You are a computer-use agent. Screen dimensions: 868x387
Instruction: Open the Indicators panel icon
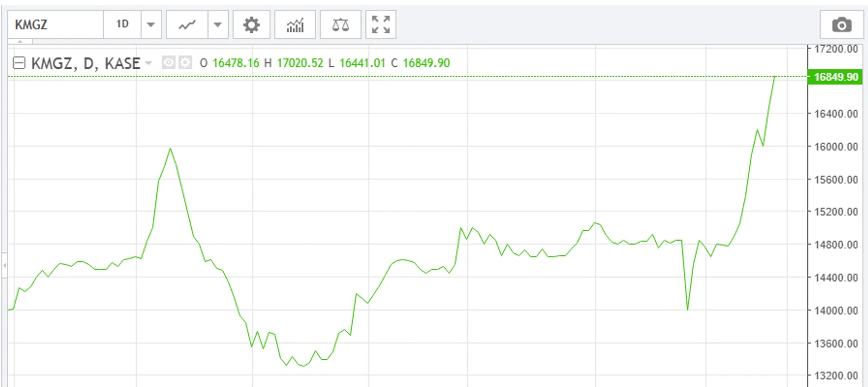click(295, 25)
